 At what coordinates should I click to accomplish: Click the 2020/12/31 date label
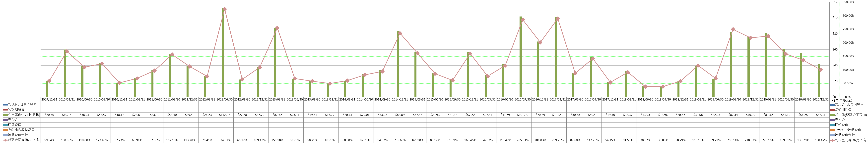click(x=820, y=100)
